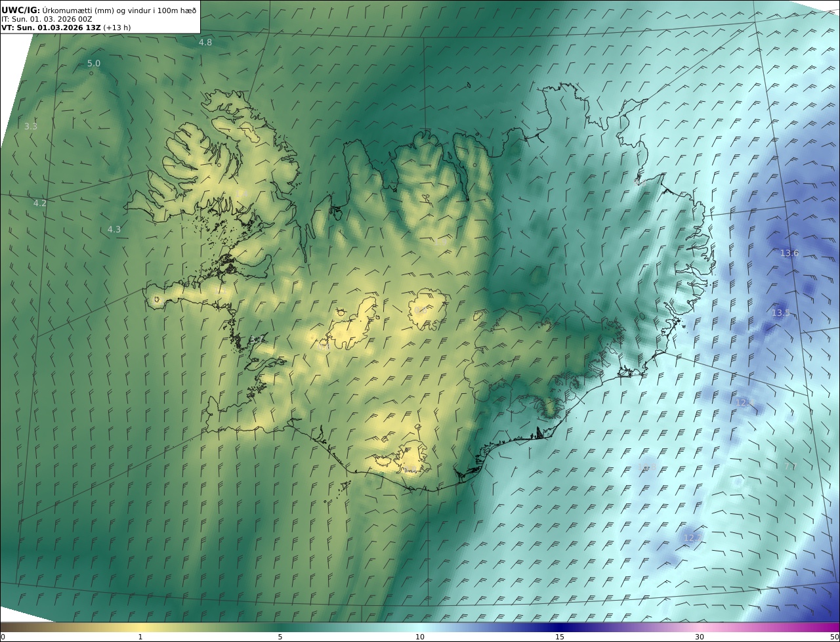
Task: Click the colorbar tick label "1"
Action: pyautogui.click(x=140, y=637)
